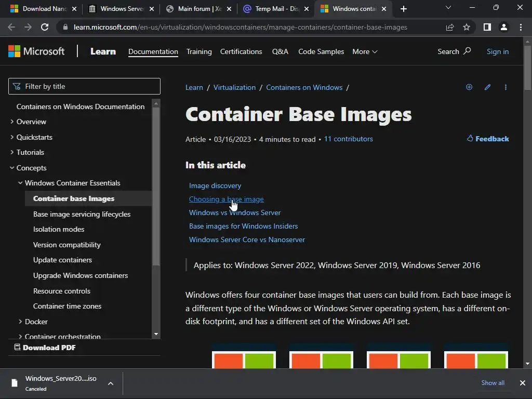Click the Sign in link

point(497,51)
